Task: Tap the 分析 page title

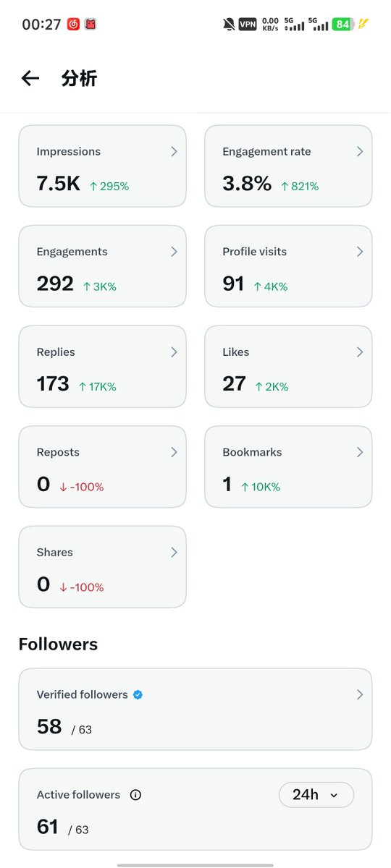Action: [79, 79]
